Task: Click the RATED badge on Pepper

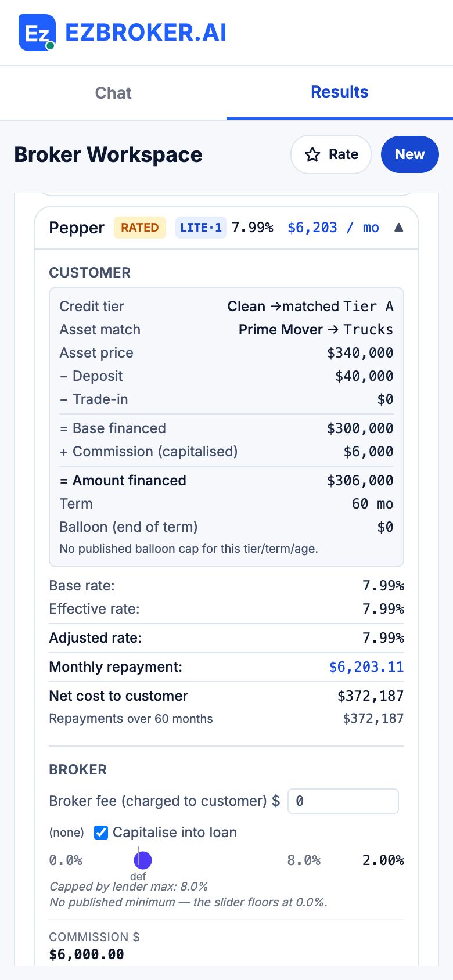Action: coord(140,228)
